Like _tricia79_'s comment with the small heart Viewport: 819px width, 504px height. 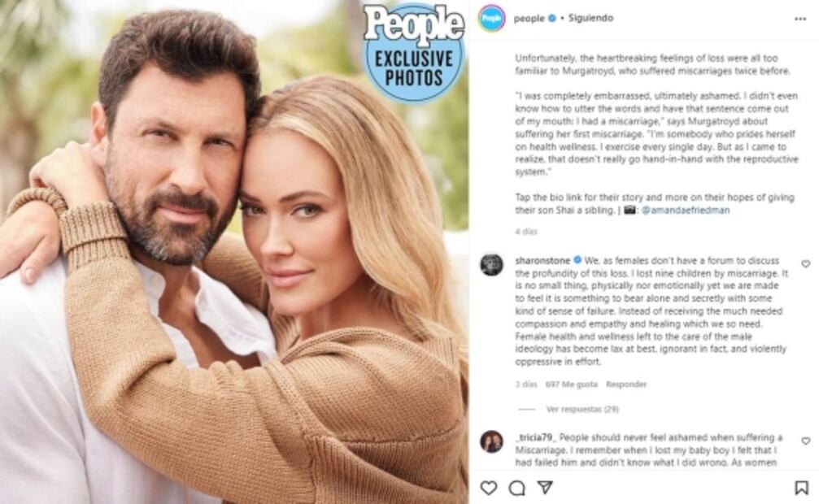coord(806,441)
